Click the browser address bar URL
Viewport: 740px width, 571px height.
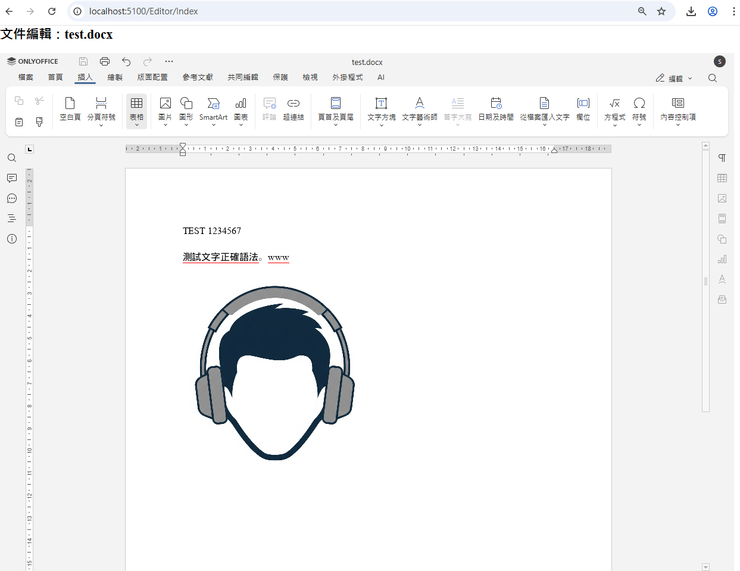143,11
